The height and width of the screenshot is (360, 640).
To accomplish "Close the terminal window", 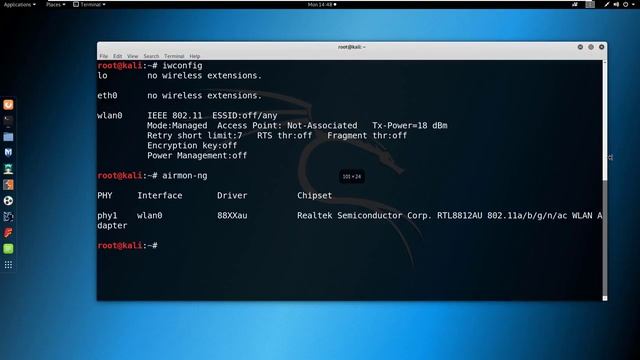I will [x=601, y=47].
